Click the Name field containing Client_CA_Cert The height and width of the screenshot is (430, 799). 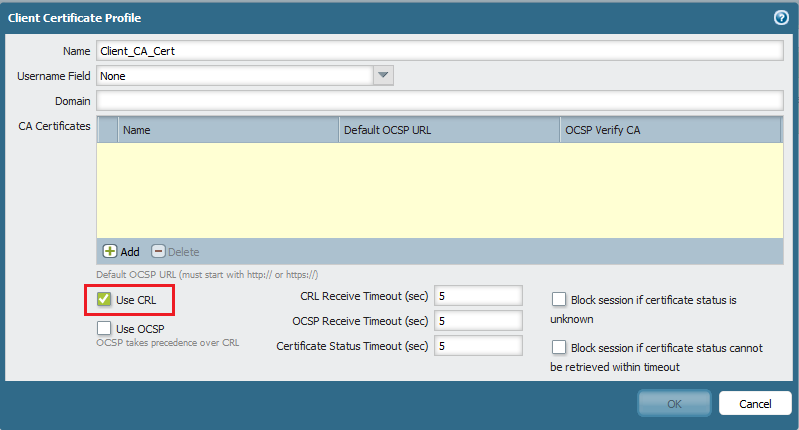[440, 51]
